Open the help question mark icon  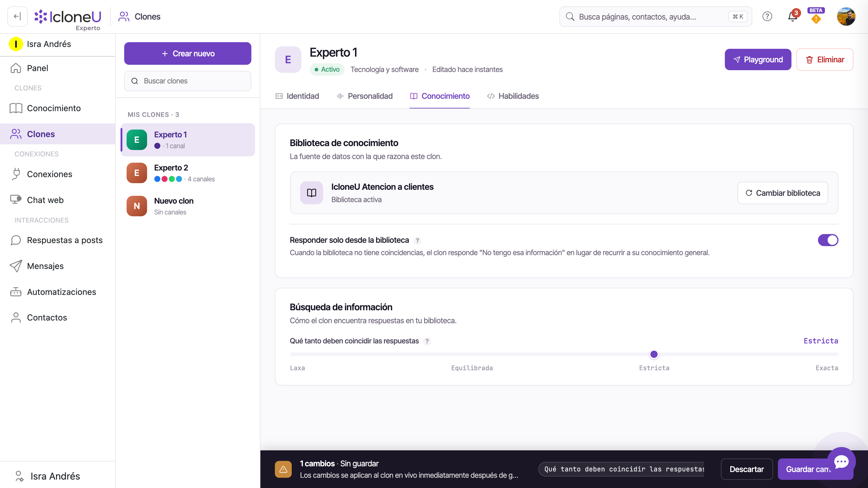pyautogui.click(x=767, y=16)
